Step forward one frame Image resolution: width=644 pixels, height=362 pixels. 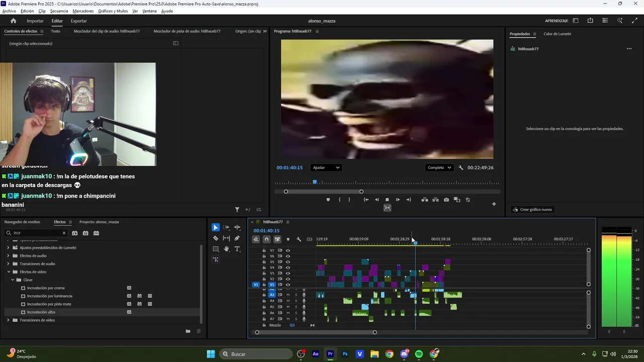tap(397, 200)
